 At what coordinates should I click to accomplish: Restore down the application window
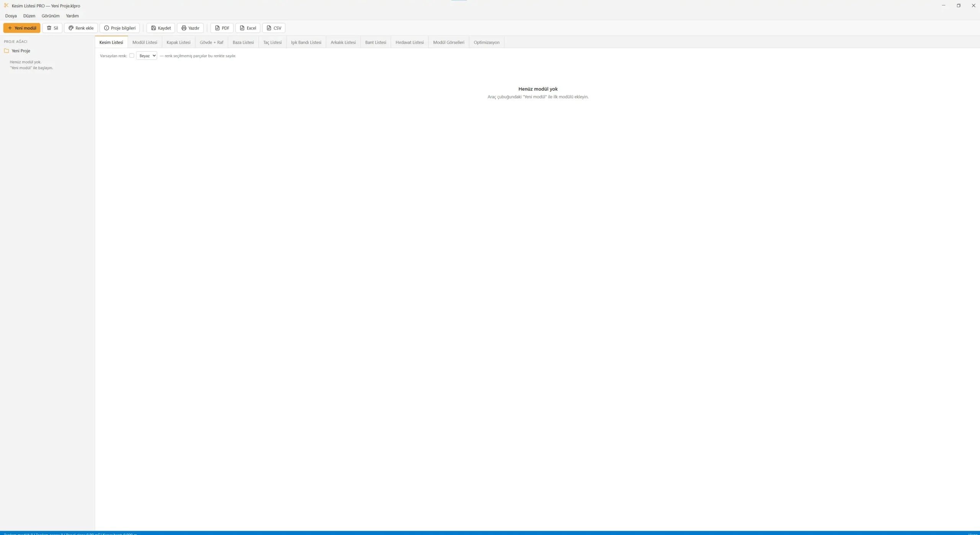point(959,5)
